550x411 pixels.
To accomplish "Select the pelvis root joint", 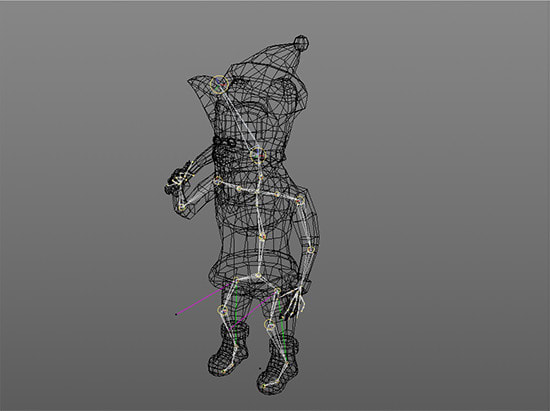I will [x=258, y=276].
